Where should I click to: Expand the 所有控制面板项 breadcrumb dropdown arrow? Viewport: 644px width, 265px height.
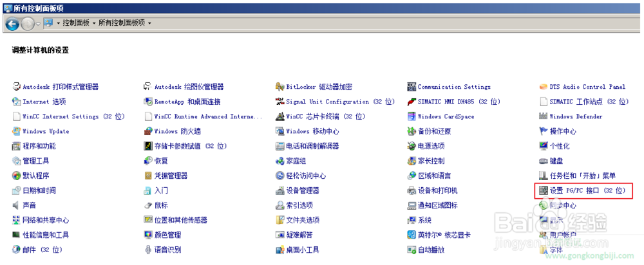point(149,23)
